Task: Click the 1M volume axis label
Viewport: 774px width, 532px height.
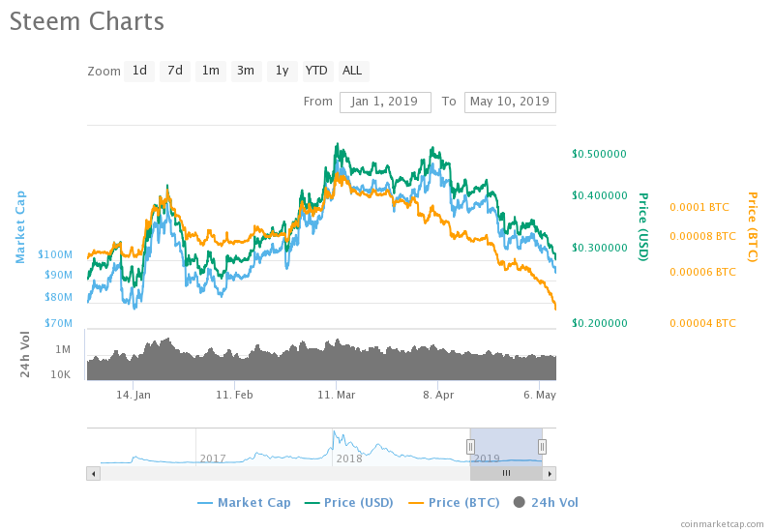Action: pos(63,349)
